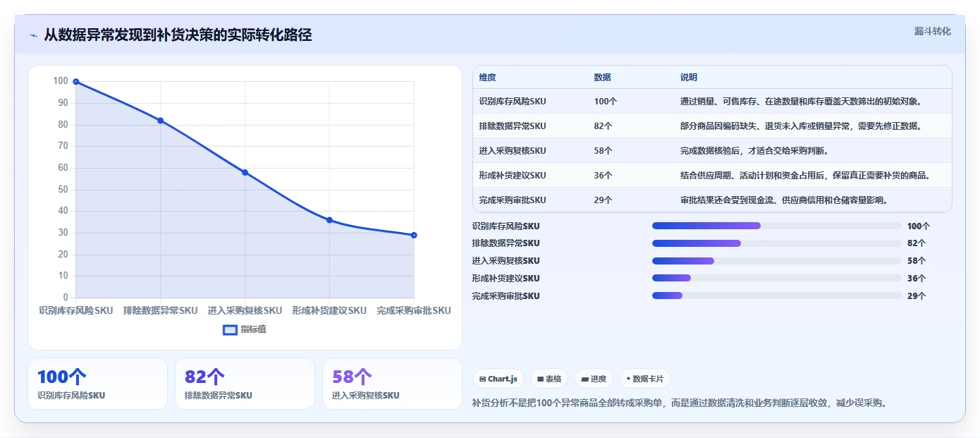The width and height of the screenshot is (980, 438).
Task: Click the 50 tick label on the y-axis
Action: click(x=63, y=190)
